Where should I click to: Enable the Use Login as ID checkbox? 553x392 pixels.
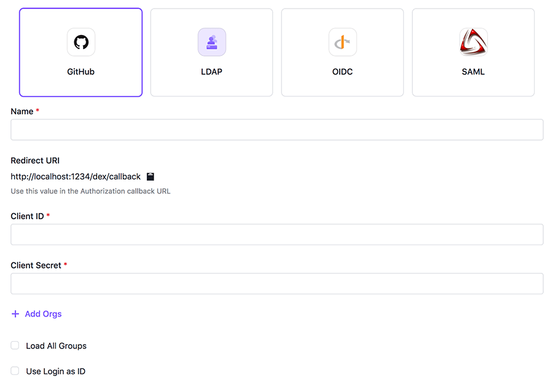(x=15, y=371)
